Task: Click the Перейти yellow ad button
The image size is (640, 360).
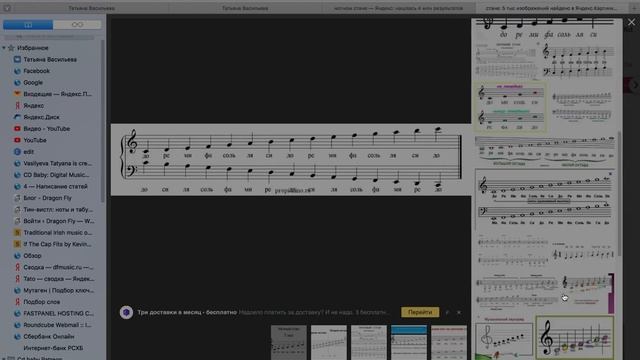Action: pos(420,312)
